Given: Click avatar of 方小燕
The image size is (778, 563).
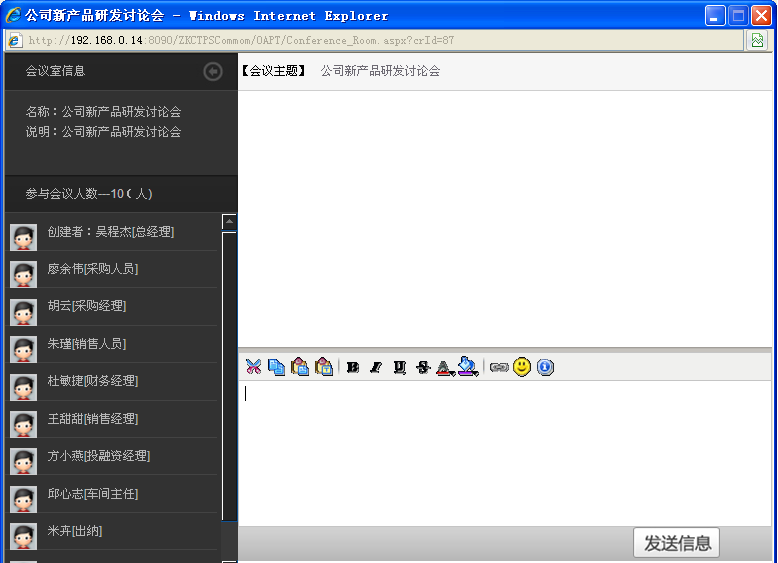Looking at the screenshot, I should click(23, 461).
